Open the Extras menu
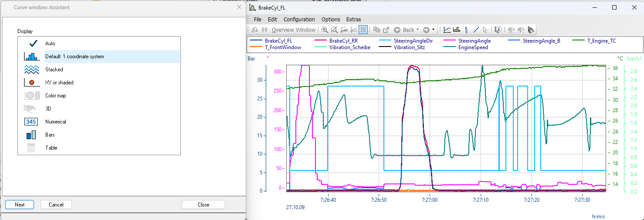The image size is (644, 220). click(353, 19)
